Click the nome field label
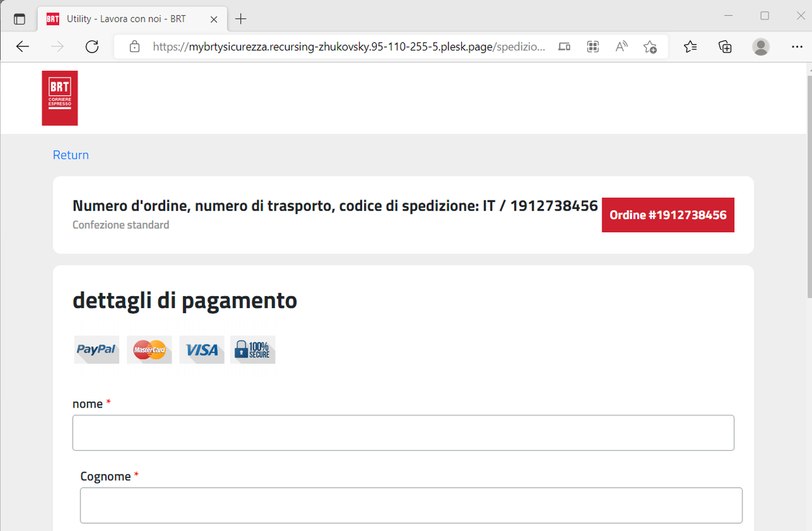 (x=88, y=404)
